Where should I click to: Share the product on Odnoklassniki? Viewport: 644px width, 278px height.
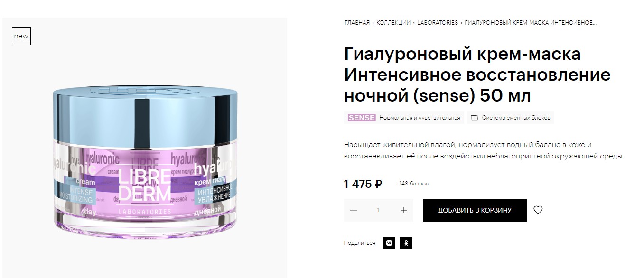coord(406,243)
